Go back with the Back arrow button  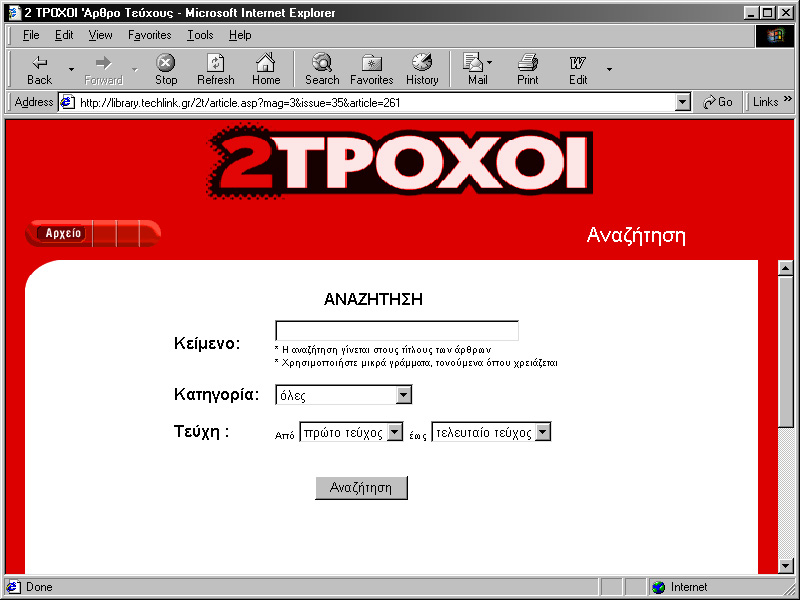point(39,69)
